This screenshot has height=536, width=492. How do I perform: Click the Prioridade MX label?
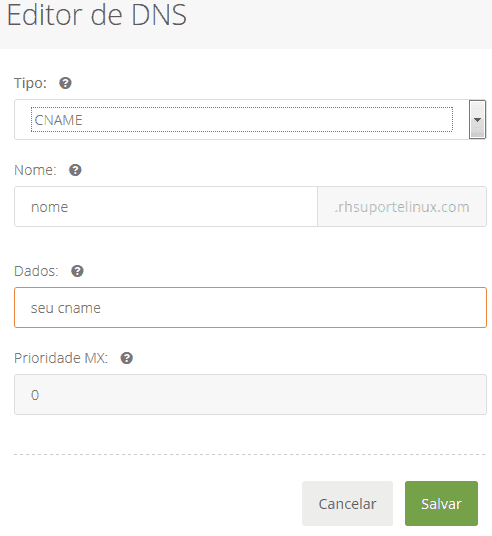coord(61,358)
